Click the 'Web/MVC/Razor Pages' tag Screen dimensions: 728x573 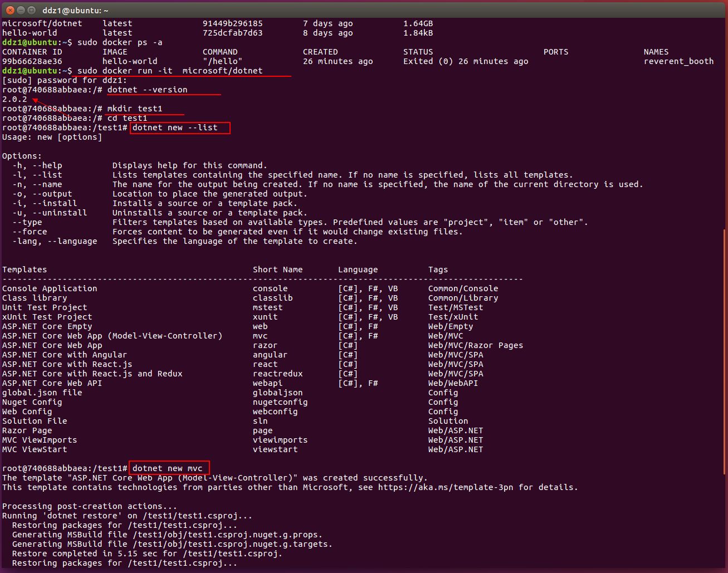click(476, 345)
